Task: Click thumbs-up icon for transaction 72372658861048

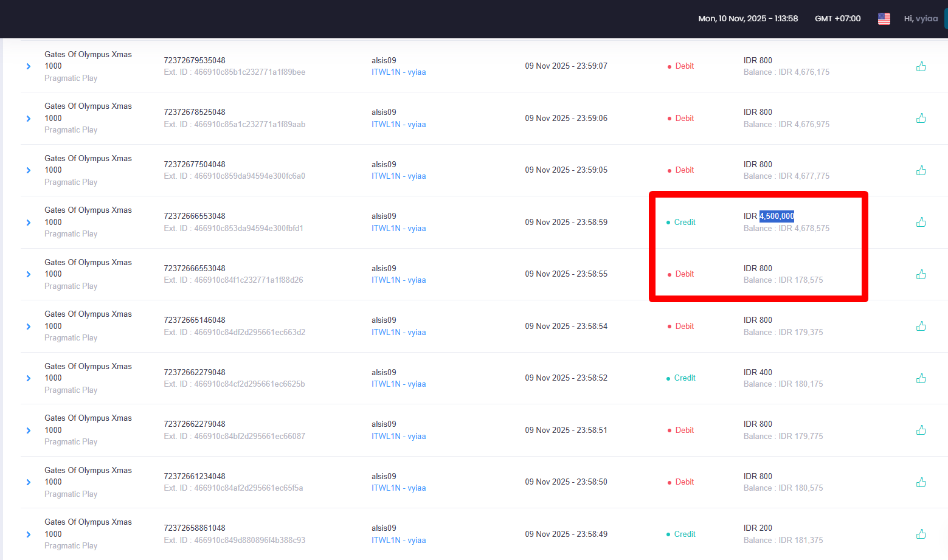Action: (921, 534)
